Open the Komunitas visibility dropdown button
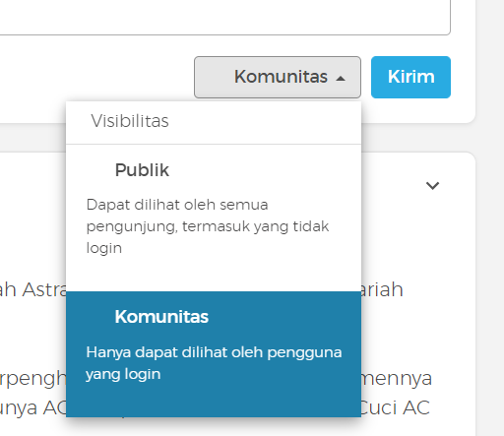Viewport: 504px width, 436px height. [x=278, y=77]
